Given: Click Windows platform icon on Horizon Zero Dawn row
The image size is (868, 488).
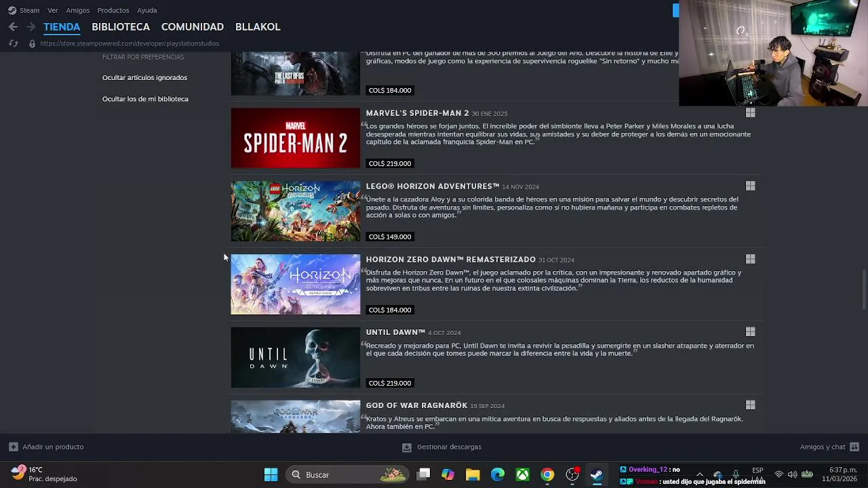Looking at the screenshot, I should [x=750, y=259].
